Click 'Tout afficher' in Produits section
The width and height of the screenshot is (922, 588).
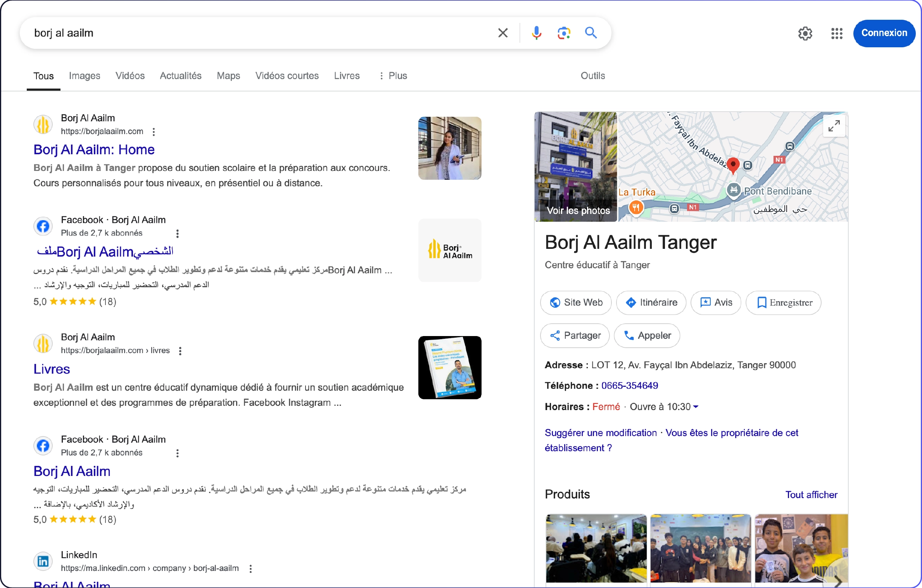coord(811,495)
